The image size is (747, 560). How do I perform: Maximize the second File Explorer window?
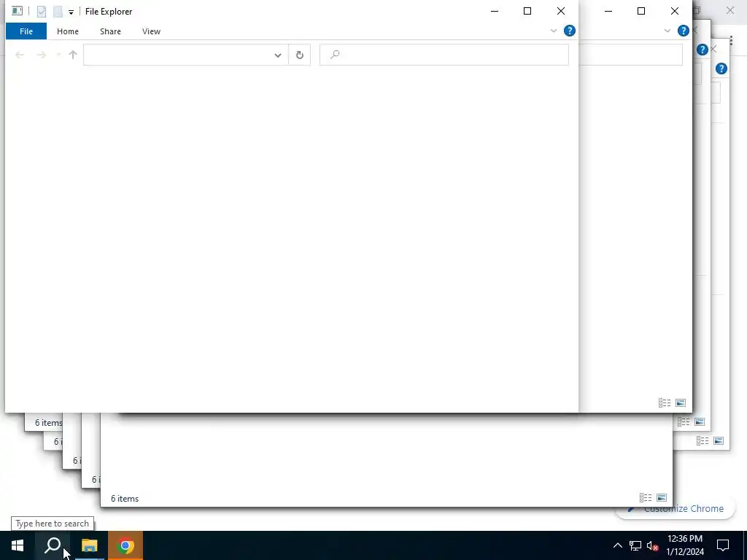click(x=641, y=11)
